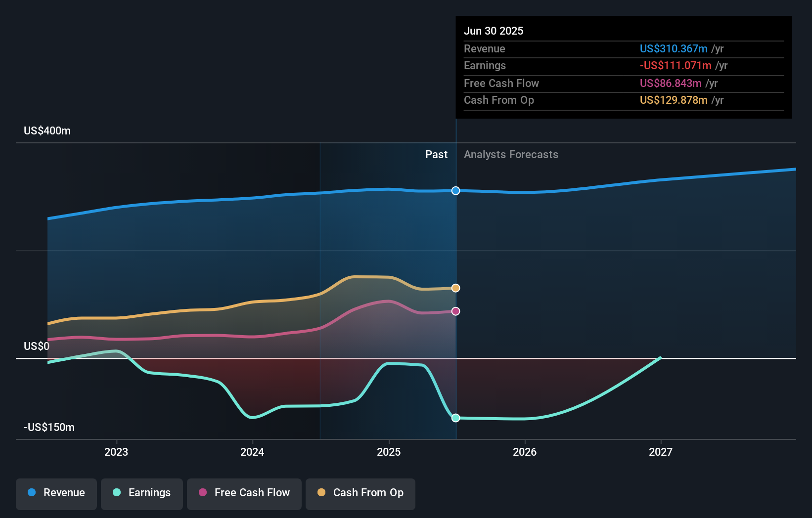Switch to the Past section of chart

(436, 154)
